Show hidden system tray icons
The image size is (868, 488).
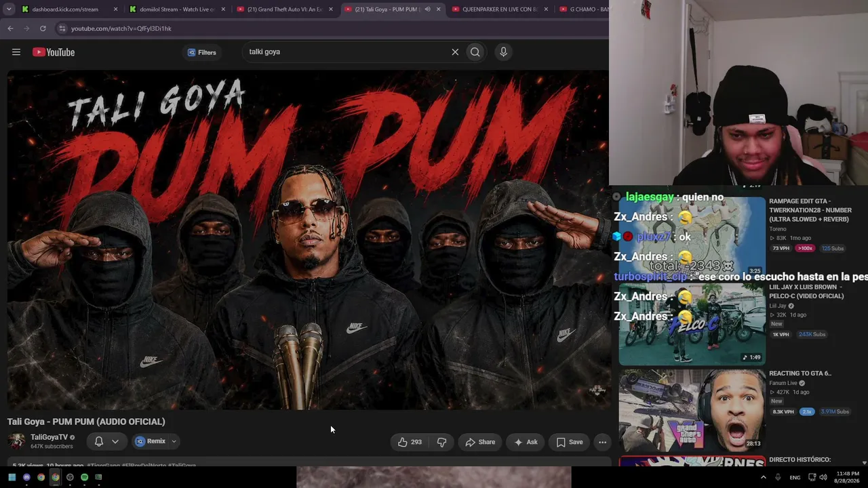point(763,477)
